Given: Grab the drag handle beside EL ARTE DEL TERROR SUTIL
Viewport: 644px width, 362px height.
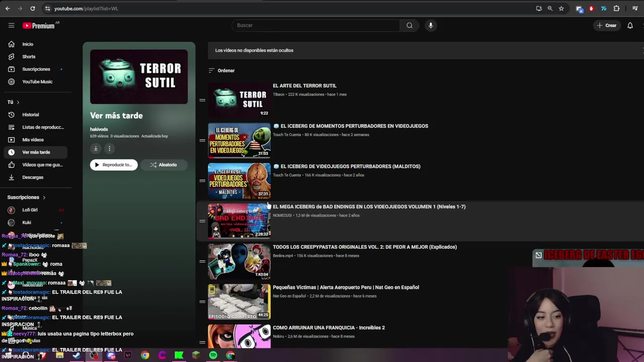Looking at the screenshot, I should 202,100.
